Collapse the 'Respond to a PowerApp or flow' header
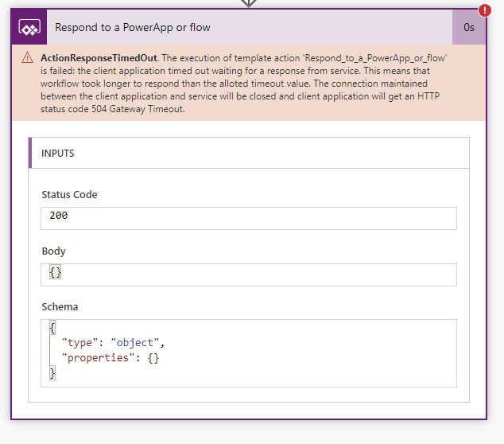The height and width of the screenshot is (444, 504). coord(249,27)
